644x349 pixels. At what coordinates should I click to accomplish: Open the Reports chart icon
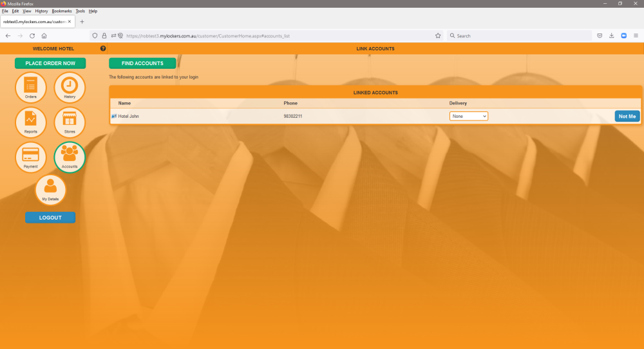tap(31, 122)
